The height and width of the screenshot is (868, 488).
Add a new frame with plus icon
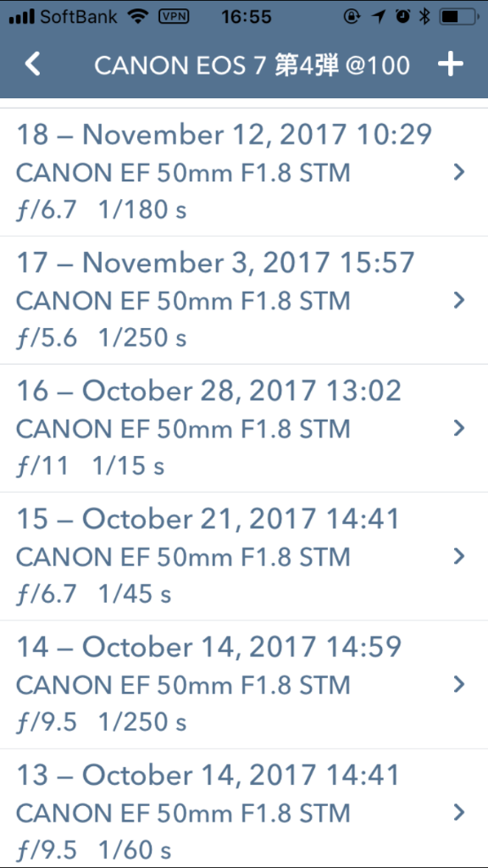coord(451,64)
